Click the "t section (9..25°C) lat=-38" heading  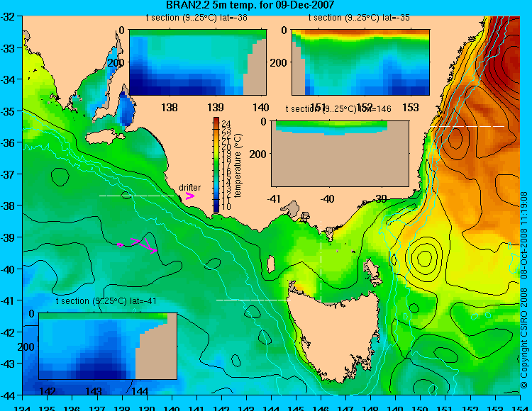coord(196,18)
